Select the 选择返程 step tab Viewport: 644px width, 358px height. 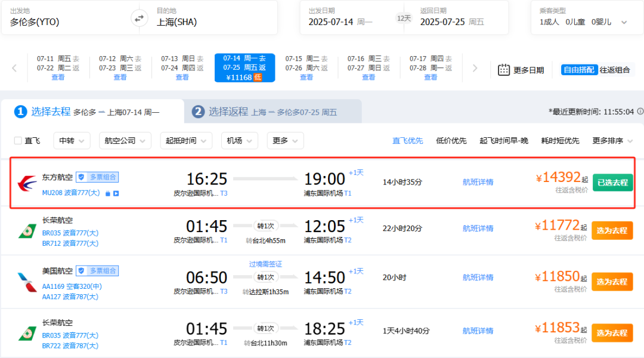tap(273, 112)
